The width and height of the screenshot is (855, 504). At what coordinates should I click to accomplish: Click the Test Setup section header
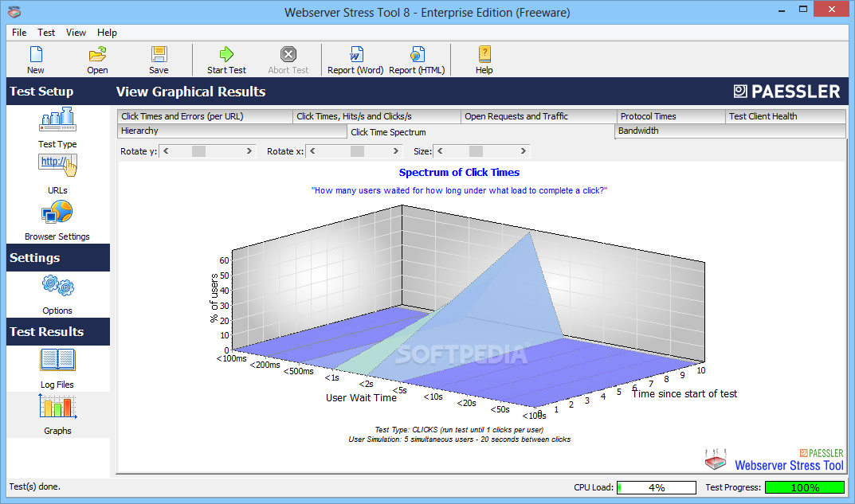58,92
